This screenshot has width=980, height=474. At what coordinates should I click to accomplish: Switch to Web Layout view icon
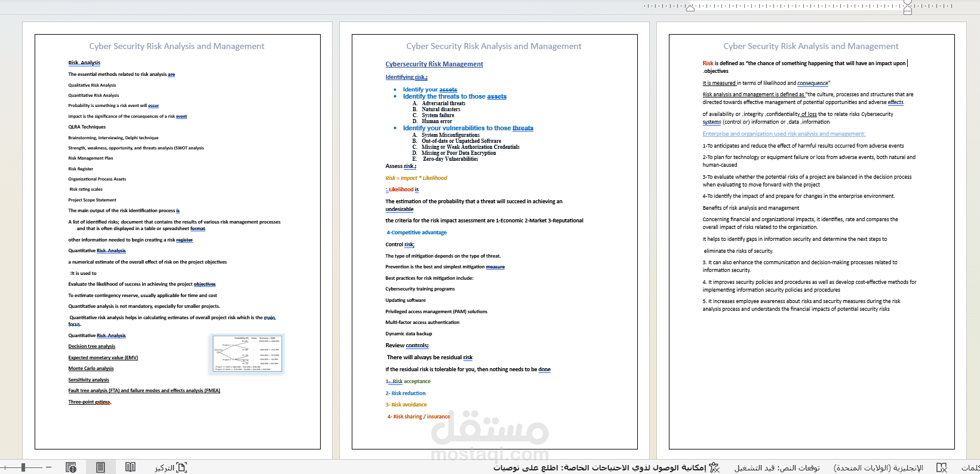click(71, 467)
